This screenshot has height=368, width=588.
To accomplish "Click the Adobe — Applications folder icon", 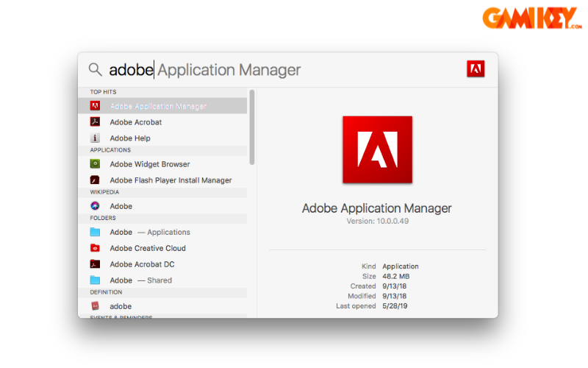I will tap(95, 232).
